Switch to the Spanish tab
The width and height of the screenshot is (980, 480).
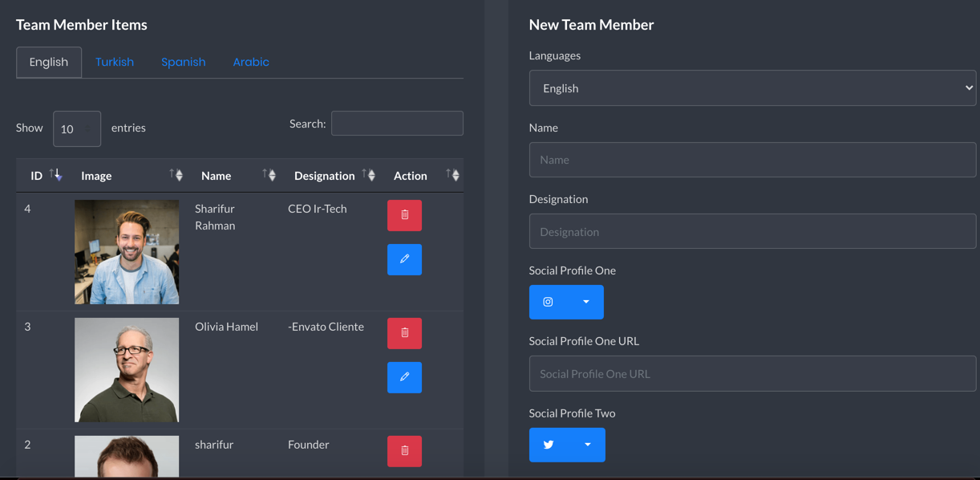point(184,62)
